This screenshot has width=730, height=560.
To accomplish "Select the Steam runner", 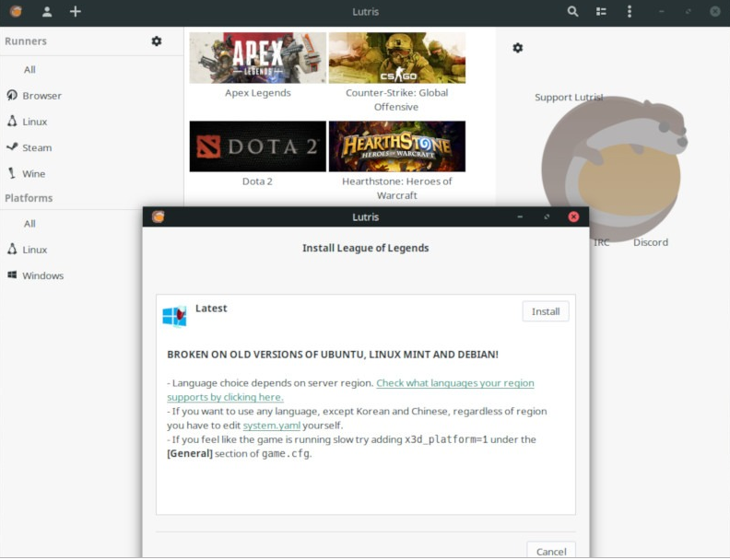I will pyautogui.click(x=37, y=147).
